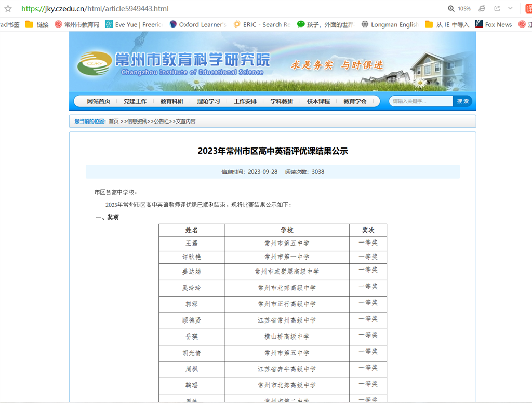The image size is (532, 403).
Task: Open the 学科教研 menu item
Action: point(282,101)
